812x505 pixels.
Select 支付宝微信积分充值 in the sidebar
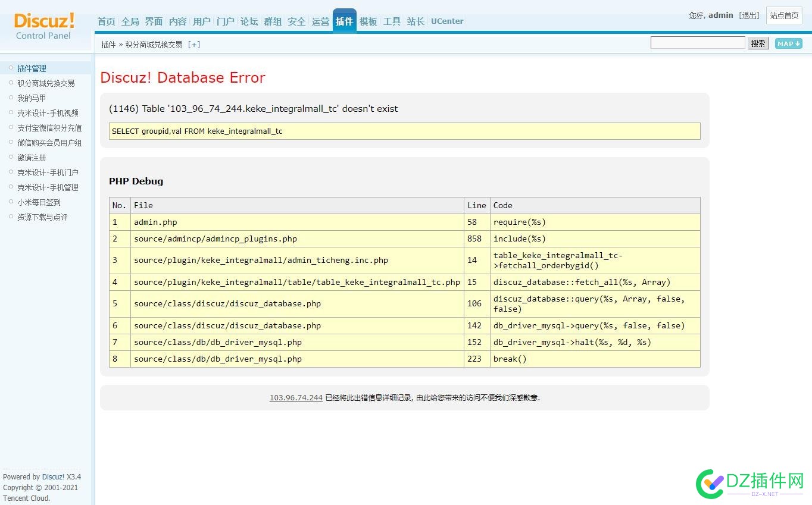(49, 128)
